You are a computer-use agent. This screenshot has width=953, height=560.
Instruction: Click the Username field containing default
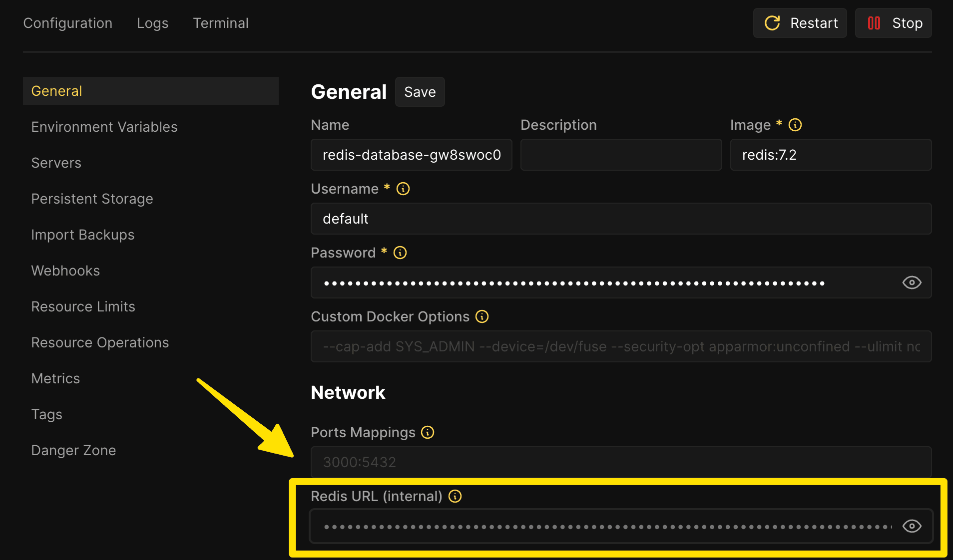coord(621,219)
